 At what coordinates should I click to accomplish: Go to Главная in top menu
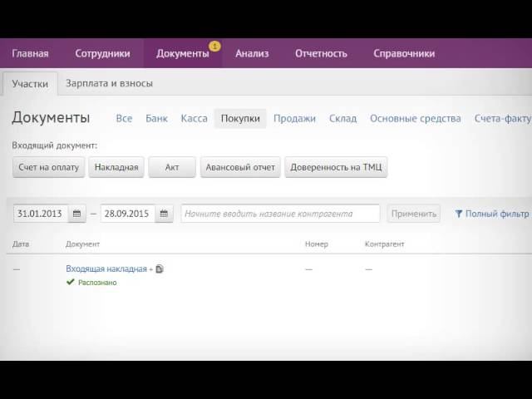tap(30, 53)
